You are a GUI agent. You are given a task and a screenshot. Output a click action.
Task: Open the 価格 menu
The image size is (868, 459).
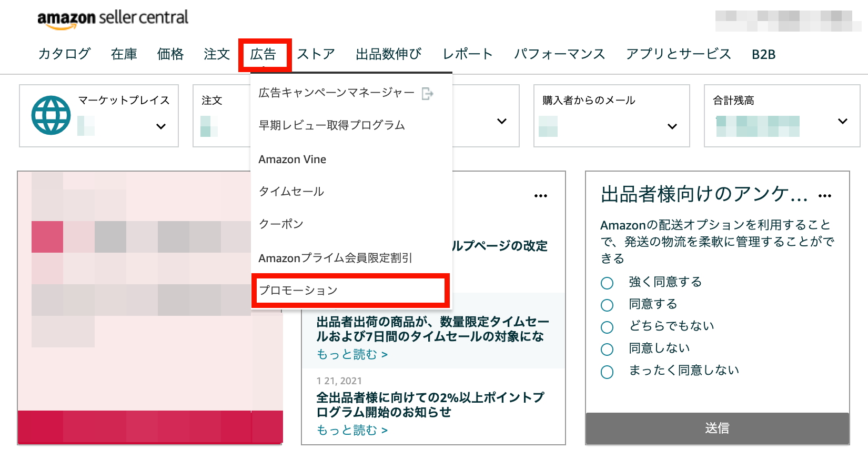[170, 54]
